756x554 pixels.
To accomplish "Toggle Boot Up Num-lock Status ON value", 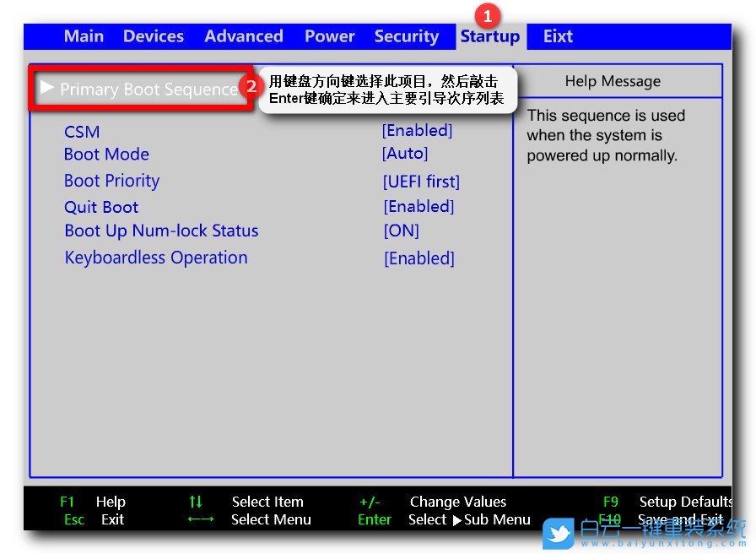I will point(401,231).
